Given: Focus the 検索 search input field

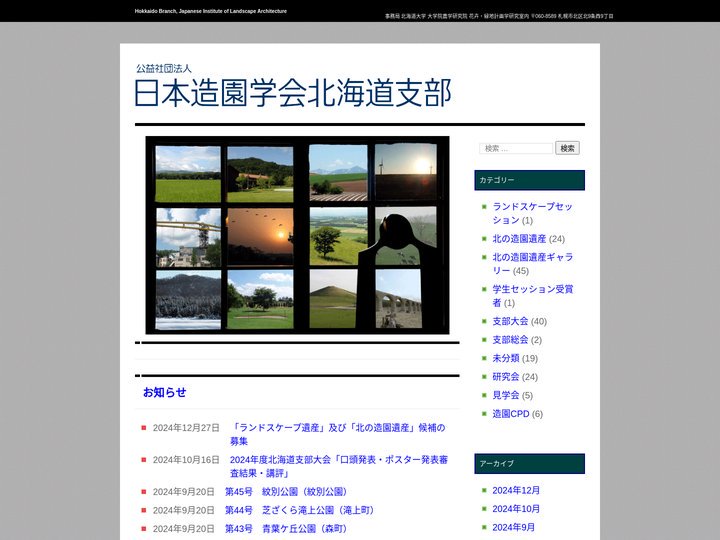Looking at the screenshot, I should (x=516, y=148).
